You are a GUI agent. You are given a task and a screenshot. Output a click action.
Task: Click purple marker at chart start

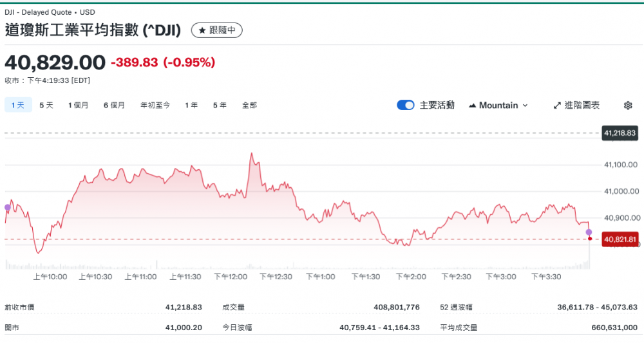[7, 207]
